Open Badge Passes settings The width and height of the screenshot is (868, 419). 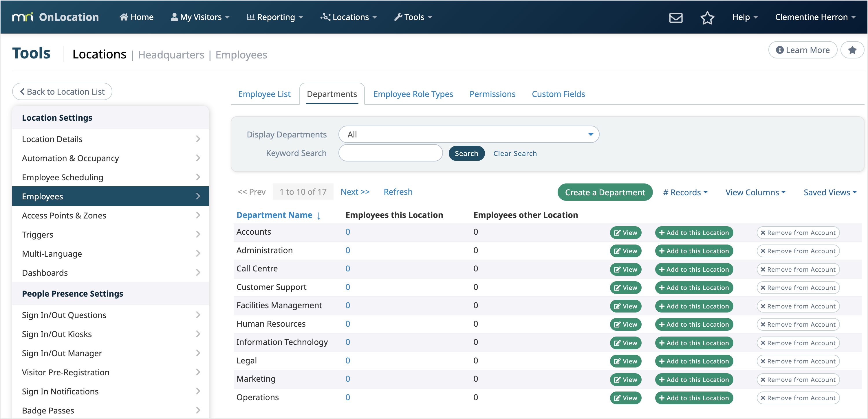click(x=110, y=410)
